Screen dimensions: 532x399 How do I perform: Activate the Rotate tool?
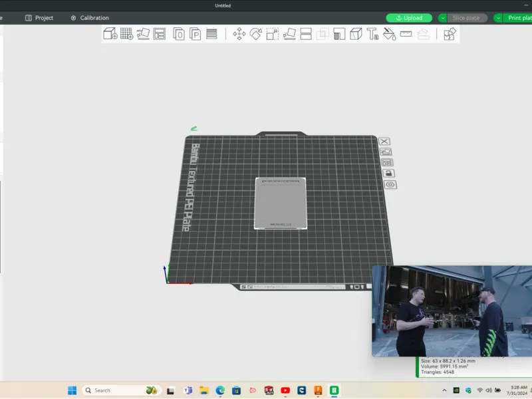(256, 34)
